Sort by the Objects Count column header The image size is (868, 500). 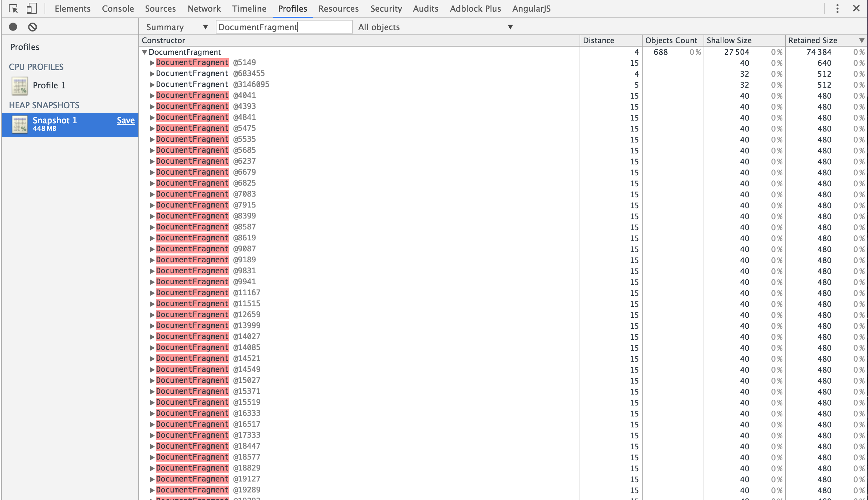tap(672, 40)
